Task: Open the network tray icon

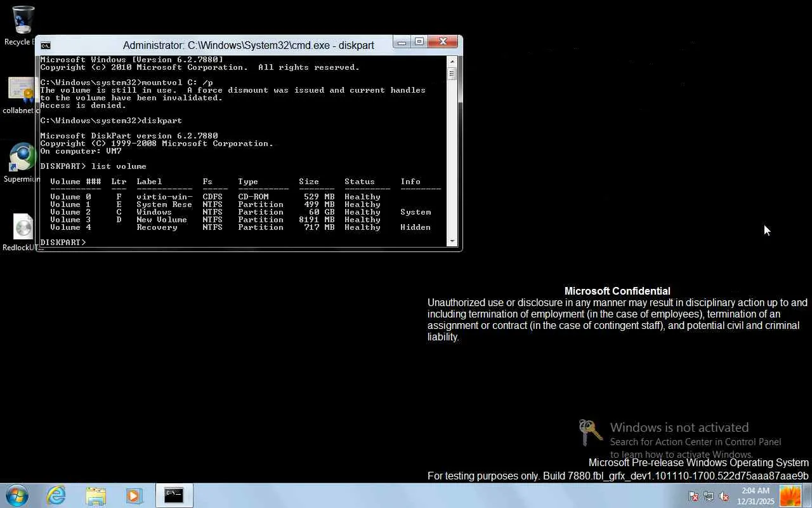Action: tap(708, 497)
